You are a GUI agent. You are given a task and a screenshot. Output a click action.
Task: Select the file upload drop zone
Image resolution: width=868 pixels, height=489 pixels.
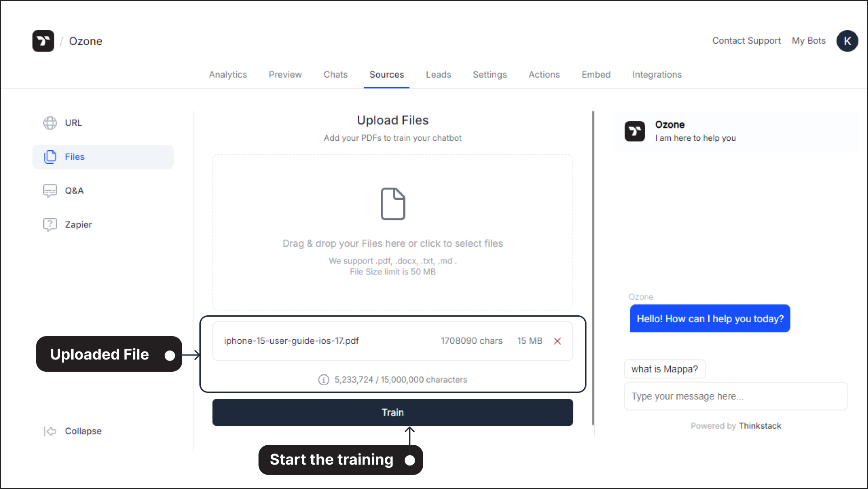[x=393, y=233]
